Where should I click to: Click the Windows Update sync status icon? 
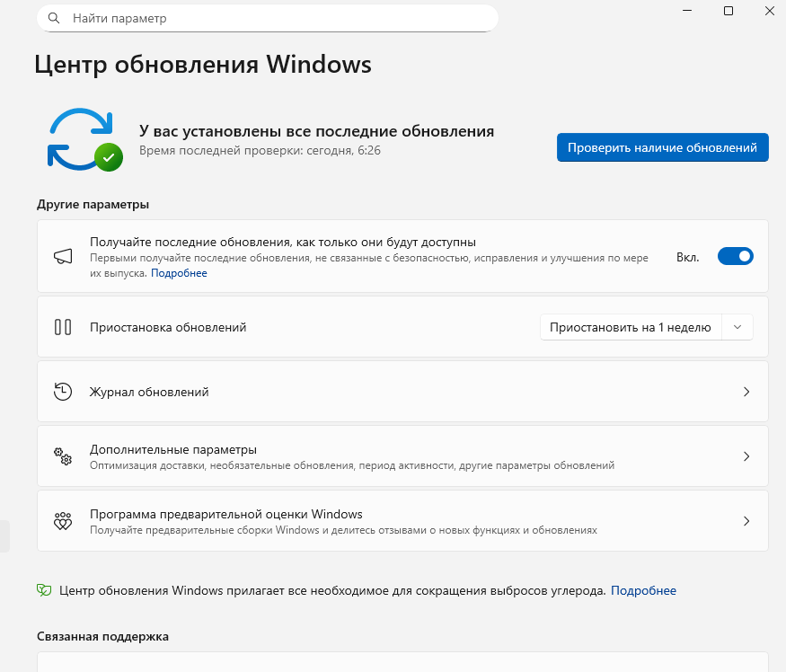[x=84, y=139]
